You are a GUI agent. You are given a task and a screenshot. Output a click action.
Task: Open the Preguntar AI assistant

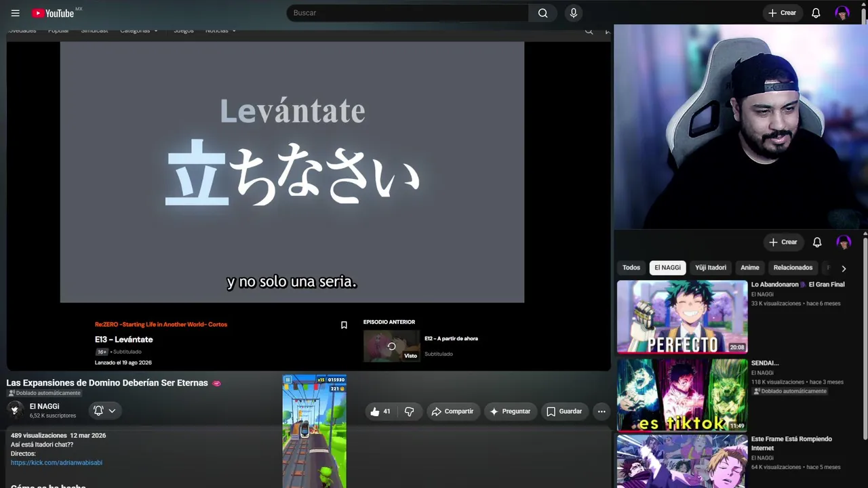510,411
